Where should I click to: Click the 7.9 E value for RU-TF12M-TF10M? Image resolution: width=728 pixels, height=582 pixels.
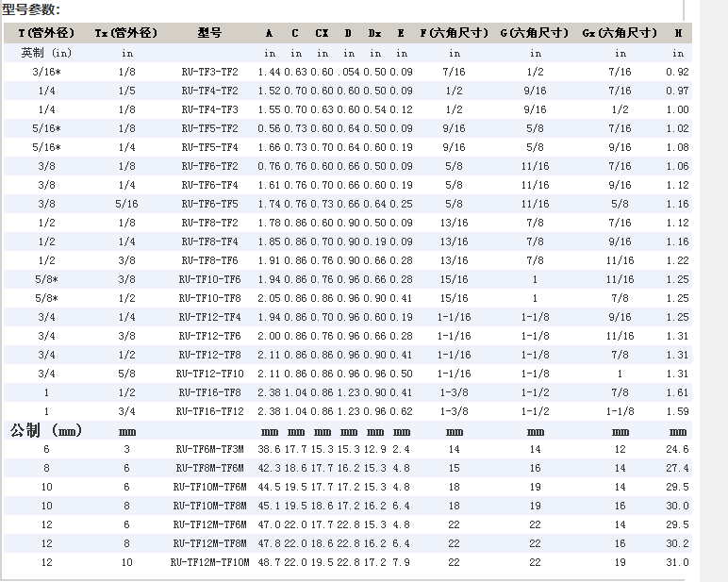coord(401,562)
